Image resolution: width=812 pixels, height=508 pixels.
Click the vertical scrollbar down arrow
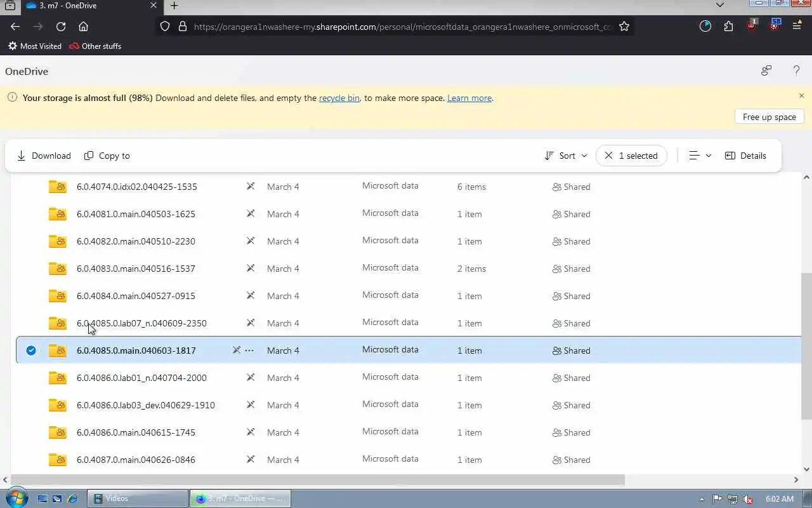tap(806, 469)
